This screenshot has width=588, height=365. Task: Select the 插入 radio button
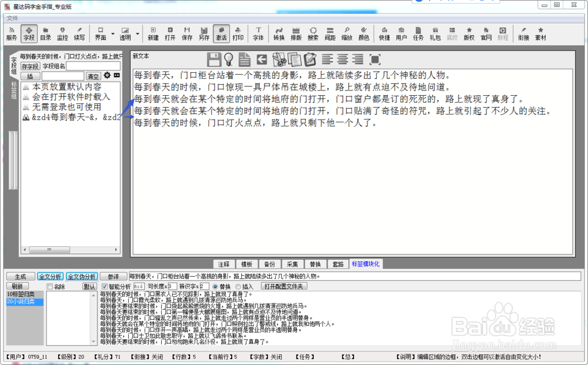point(238,287)
